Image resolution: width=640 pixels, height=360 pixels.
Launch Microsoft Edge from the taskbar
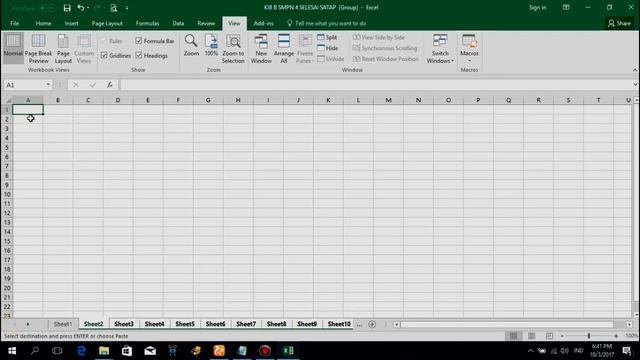point(81,351)
